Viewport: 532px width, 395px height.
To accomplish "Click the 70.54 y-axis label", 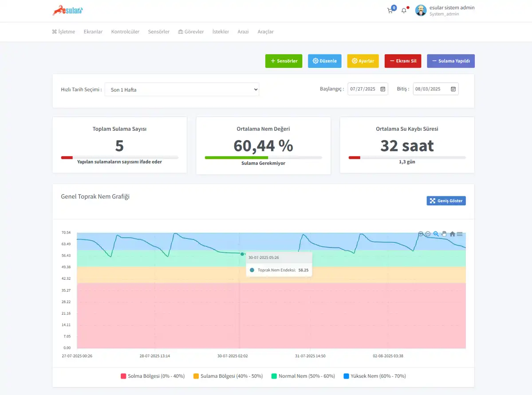I will click(66, 233).
